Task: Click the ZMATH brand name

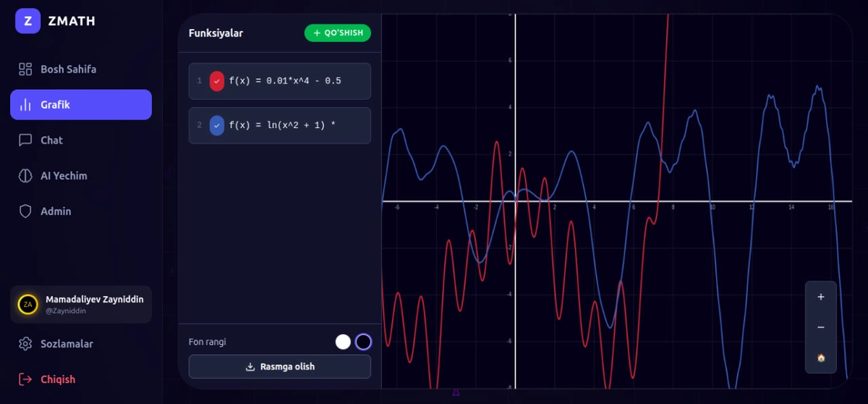Action: [x=72, y=21]
